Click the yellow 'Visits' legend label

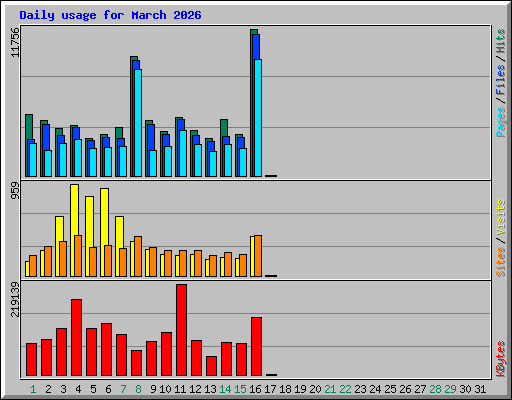501,218
